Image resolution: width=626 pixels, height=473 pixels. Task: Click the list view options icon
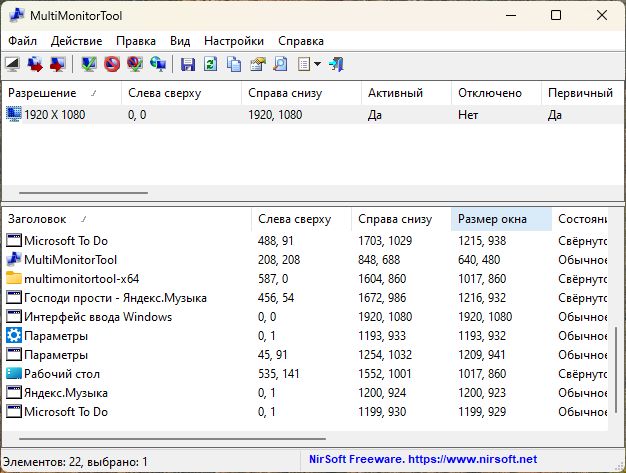pos(304,64)
